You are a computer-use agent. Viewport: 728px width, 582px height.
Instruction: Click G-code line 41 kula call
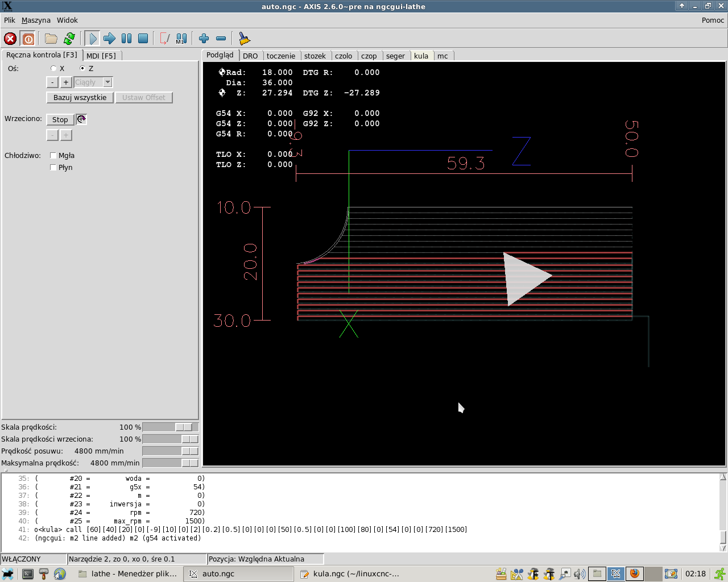(x=250, y=529)
